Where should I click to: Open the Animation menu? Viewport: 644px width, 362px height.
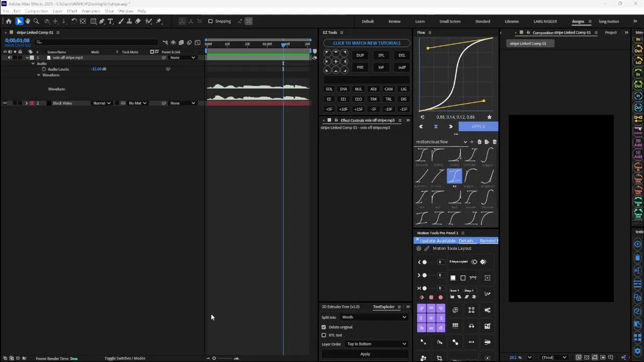point(91,11)
